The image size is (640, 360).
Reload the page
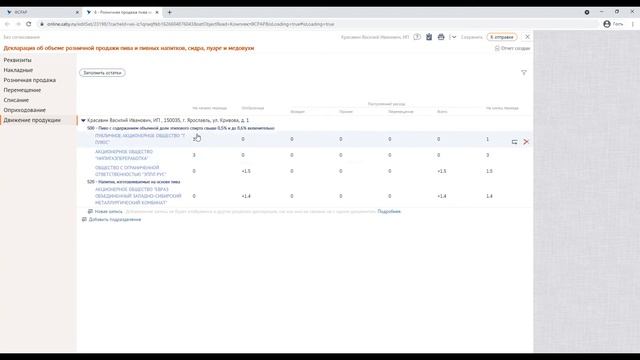pos(29,24)
